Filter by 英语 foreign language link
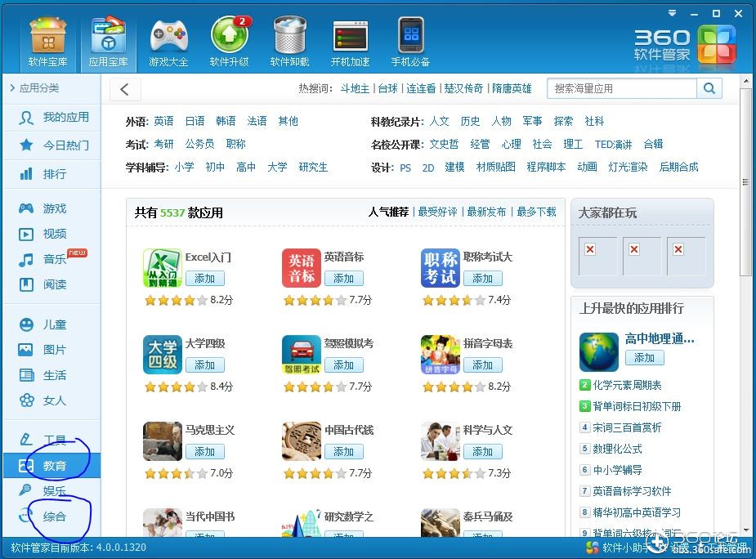 click(x=164, y=121)
